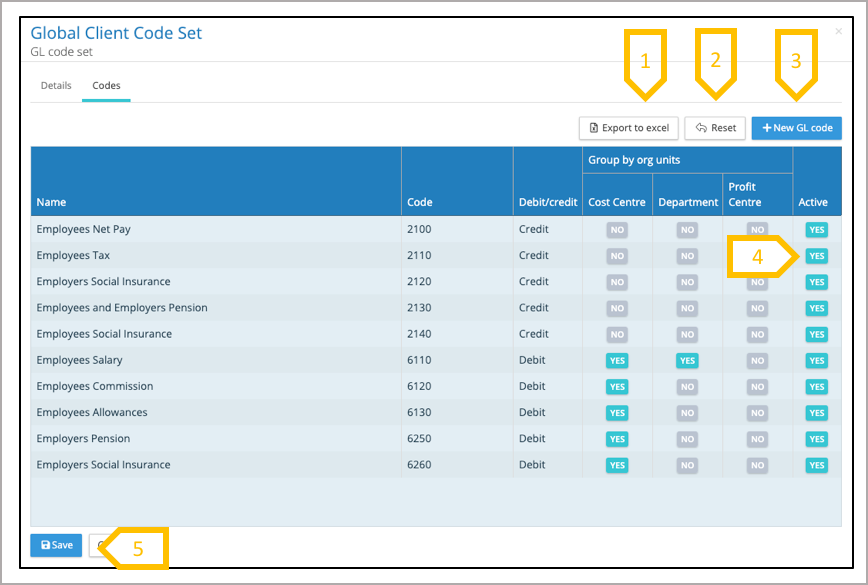Sort by the Name column header

tap(51, 202)
